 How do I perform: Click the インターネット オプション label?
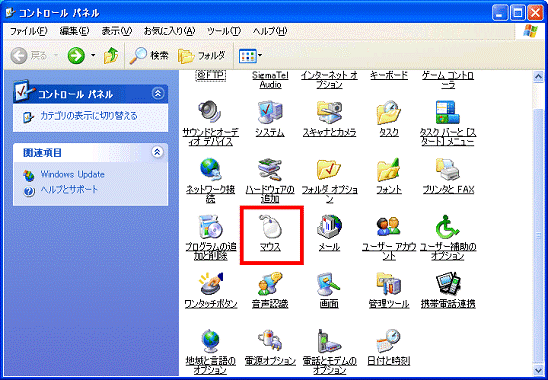click(x=329, y=80)
